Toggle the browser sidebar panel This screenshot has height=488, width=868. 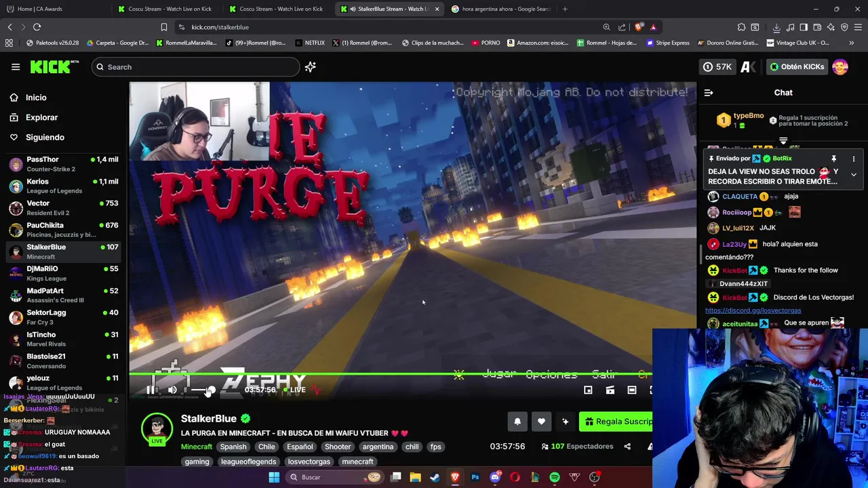click(804, 27)
